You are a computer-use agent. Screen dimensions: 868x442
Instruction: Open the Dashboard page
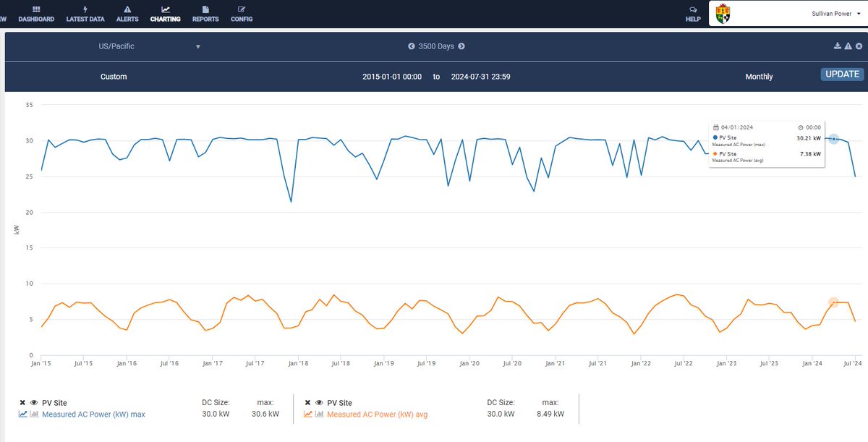pos(36,14)
